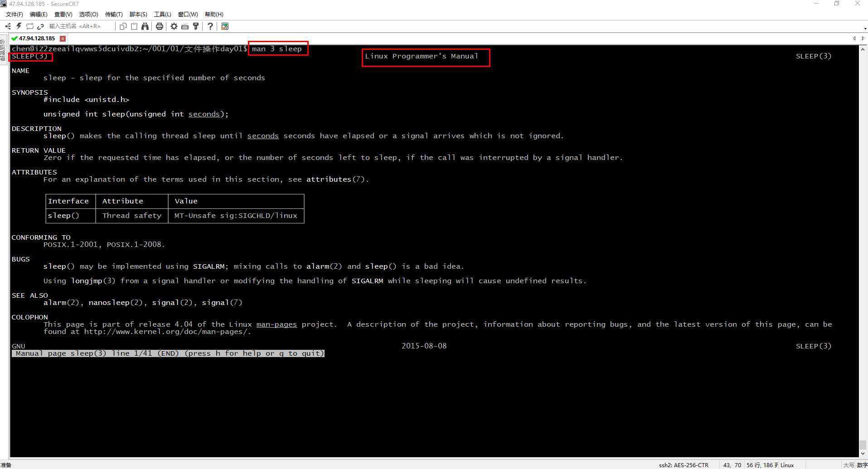Click 'Linux' terminal type in status bar

point(787,465)
